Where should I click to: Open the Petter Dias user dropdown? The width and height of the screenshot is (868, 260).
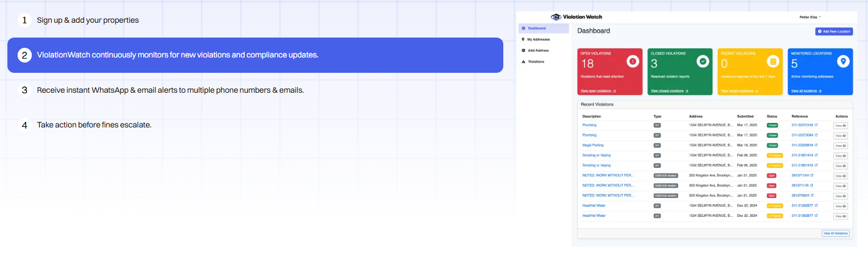coord(811,17)
